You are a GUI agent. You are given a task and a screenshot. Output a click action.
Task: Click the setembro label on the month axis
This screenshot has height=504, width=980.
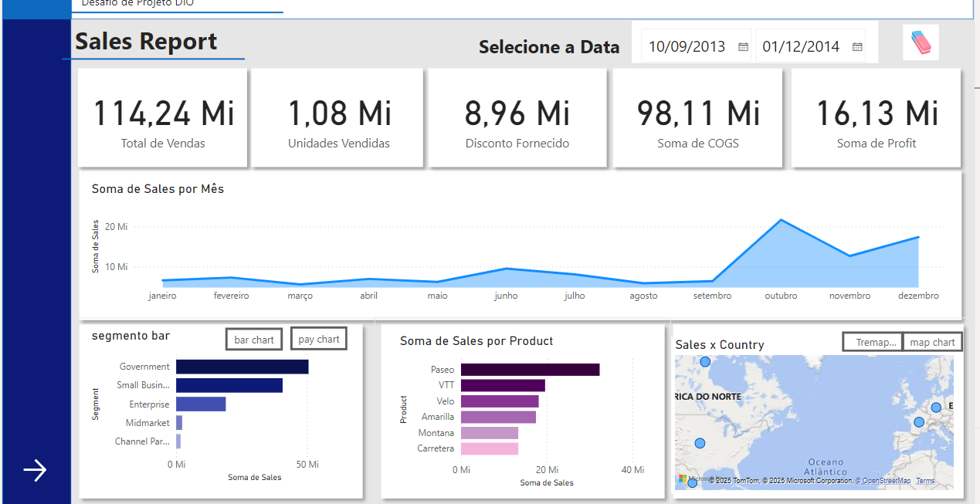tap(712, 296)
